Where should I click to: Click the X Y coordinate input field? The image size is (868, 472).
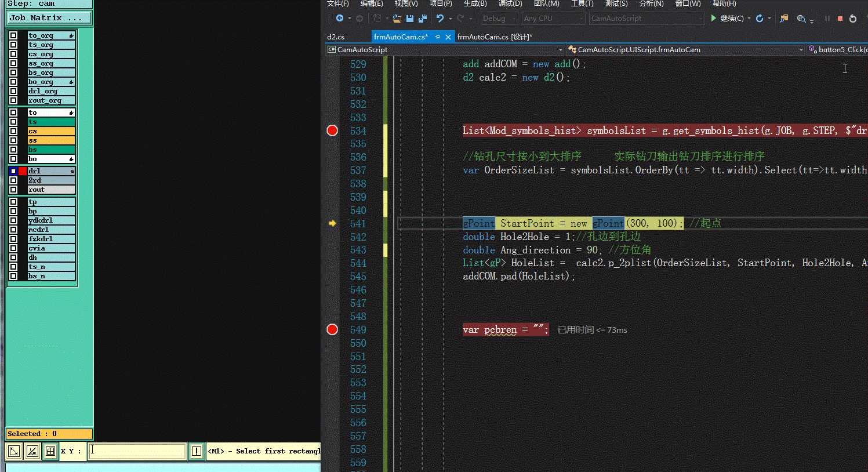point(137,451)
